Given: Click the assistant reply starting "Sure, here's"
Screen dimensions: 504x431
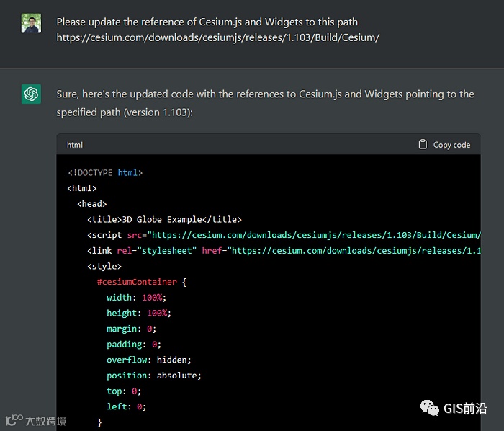Looking at the screenshot, I should tap(265, 103).
